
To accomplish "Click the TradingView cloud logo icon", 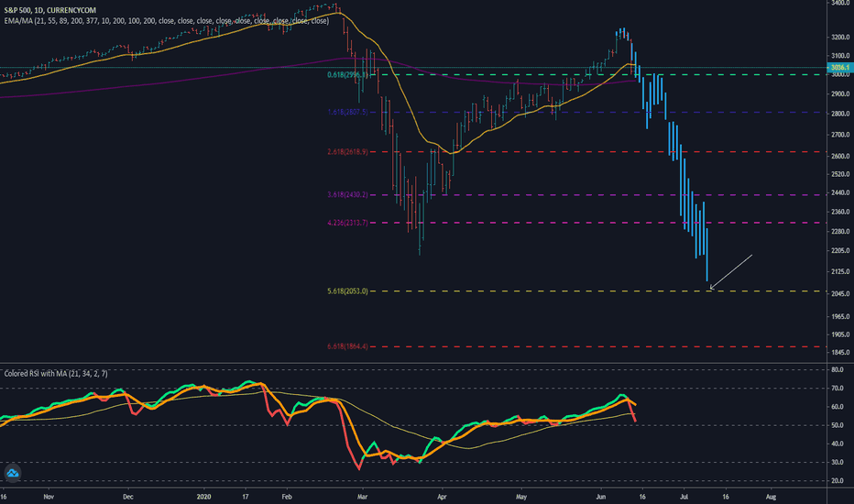I will (x=13, y=473).
